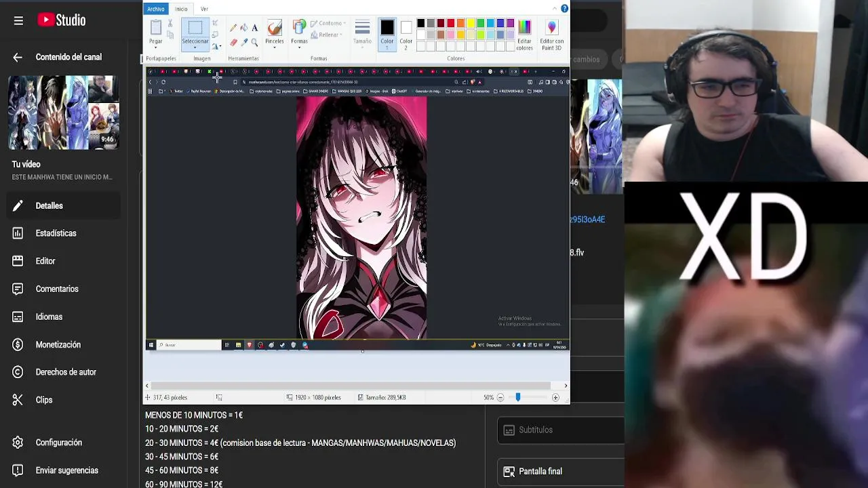Select the Text tool in Paint
This screenshot has width=868, height=488.
254,28
